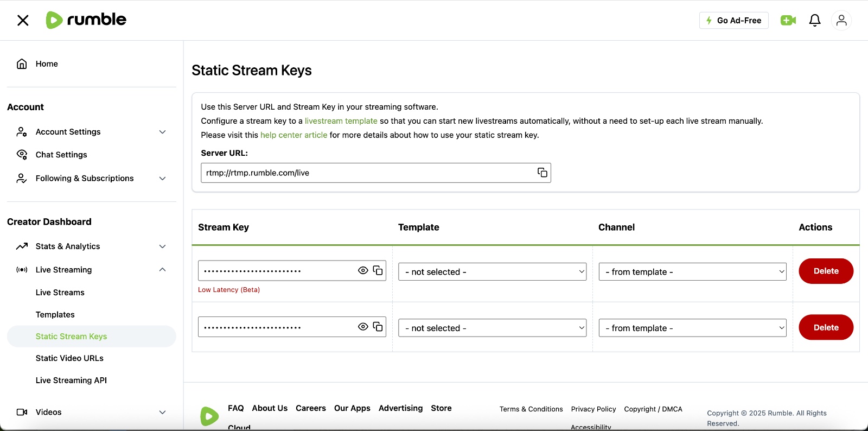Screen dimensions: 868x431
Task: Copy the Server URL with copy icon
Action: click(x=542, y=173)
